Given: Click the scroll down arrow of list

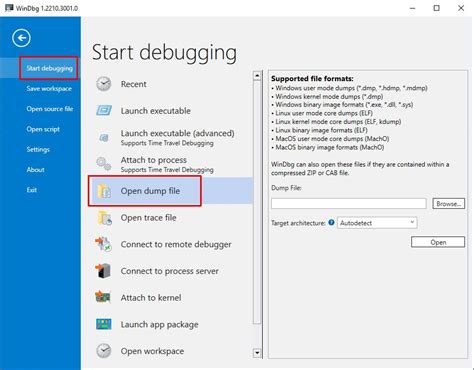Looking at the screenshot, I should point(257,353).
